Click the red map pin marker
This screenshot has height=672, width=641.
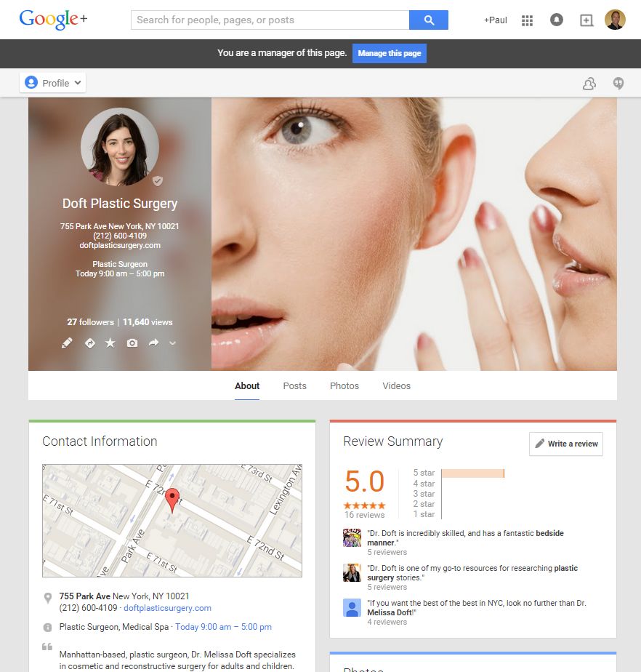[x=172, y=500]
